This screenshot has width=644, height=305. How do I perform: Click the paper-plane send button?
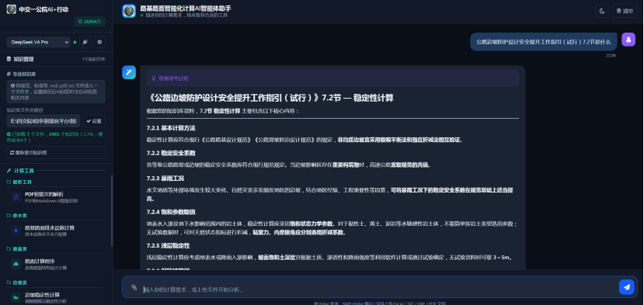627,287
